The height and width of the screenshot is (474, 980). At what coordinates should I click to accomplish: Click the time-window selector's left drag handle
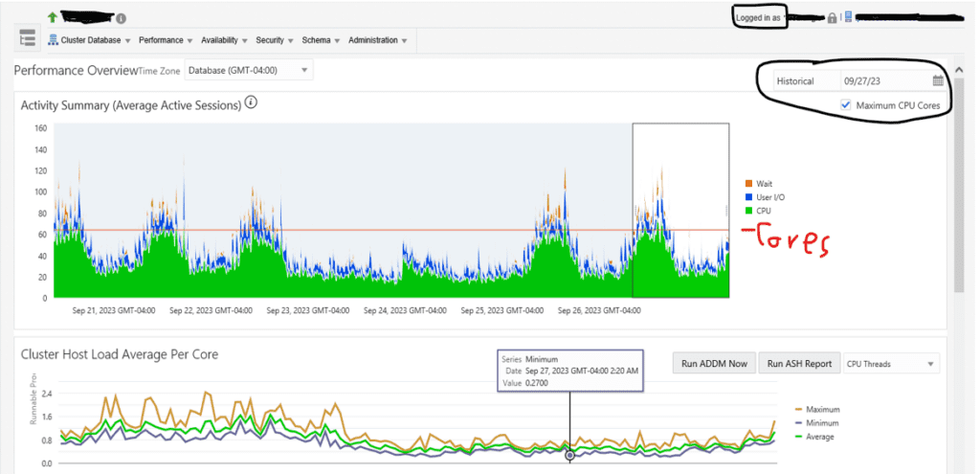click(635, 210)
